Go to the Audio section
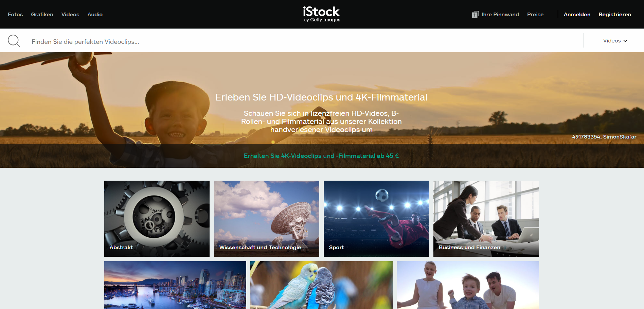 click(x=95, y=14)
